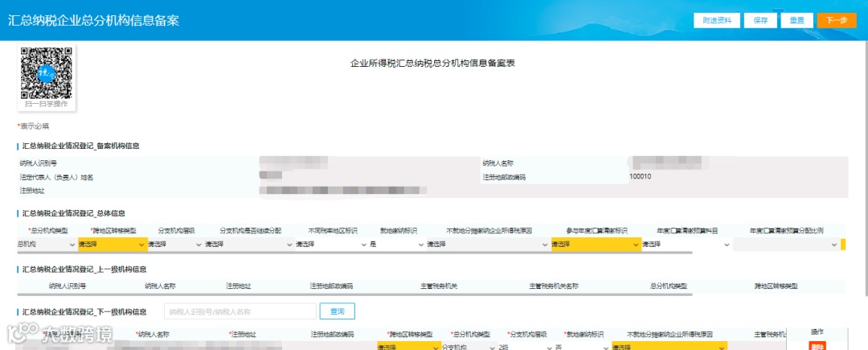
Task: Open the 不同税率地区标识 dropdown
Action: click(332, 245)
